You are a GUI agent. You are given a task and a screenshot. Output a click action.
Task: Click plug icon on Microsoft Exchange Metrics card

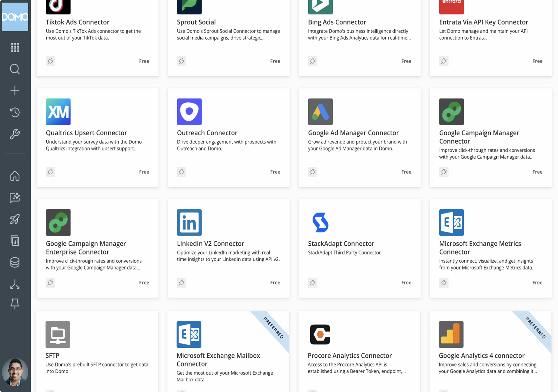[x=444, y=283]
